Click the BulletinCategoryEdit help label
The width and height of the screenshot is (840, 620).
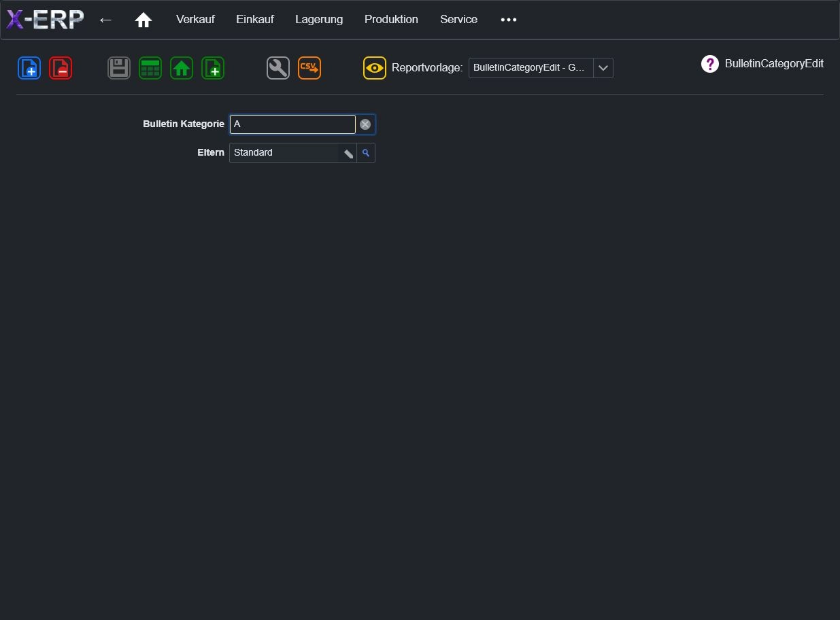click(x=774, y=64)
